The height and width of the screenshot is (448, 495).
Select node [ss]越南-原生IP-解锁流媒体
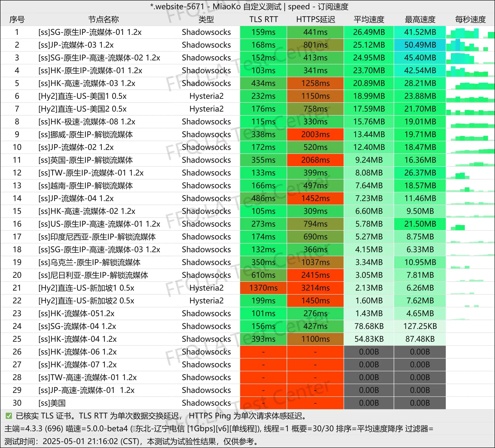(x=85, y=185)
